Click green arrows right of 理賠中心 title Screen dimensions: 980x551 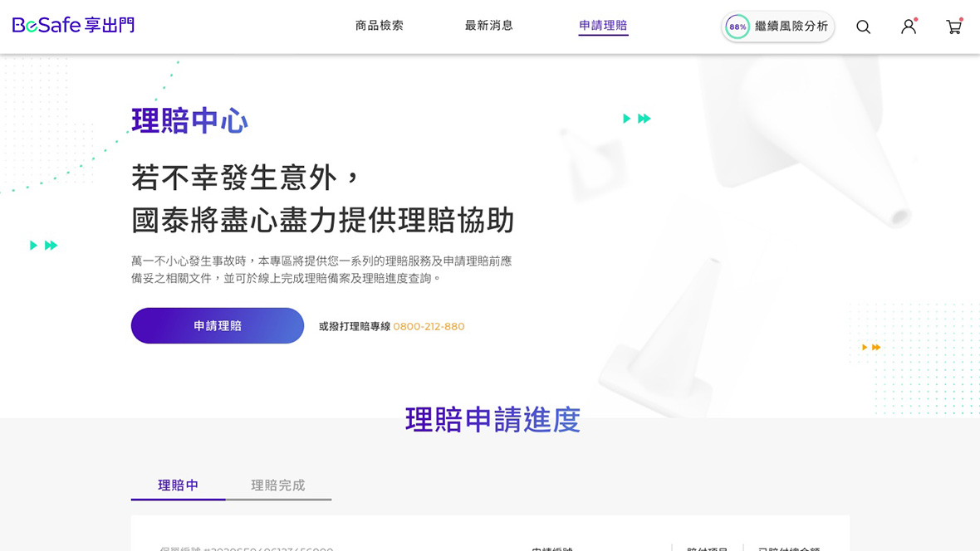[x=636, y=119]
